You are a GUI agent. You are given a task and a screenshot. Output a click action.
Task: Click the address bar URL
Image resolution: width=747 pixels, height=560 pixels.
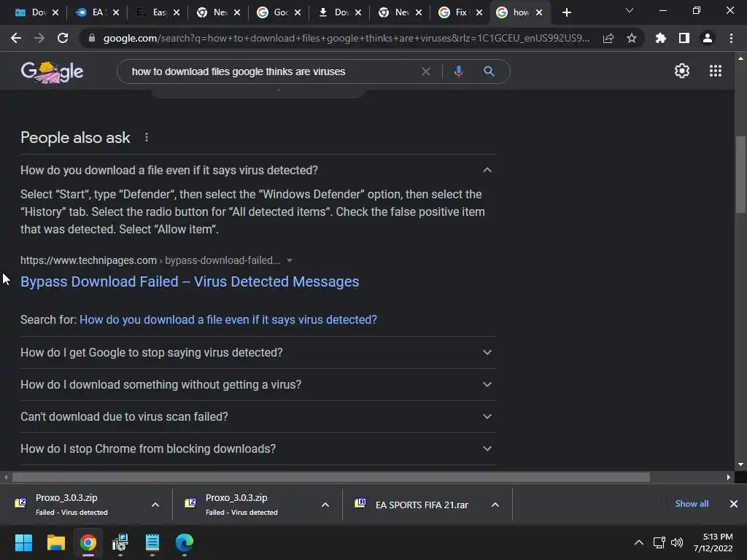click(x=347, y=38)
